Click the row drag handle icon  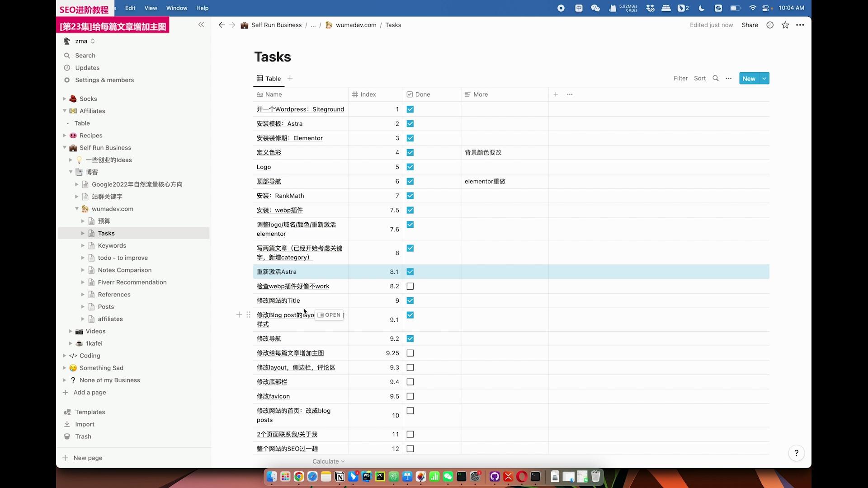point(248,314)
